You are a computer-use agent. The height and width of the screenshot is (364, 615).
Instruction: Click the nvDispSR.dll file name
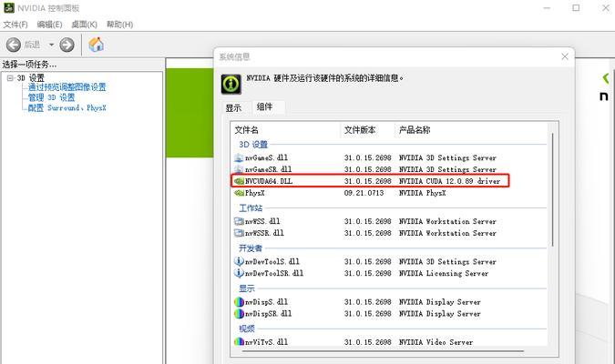pyautogui.click(x=268, y=314)
